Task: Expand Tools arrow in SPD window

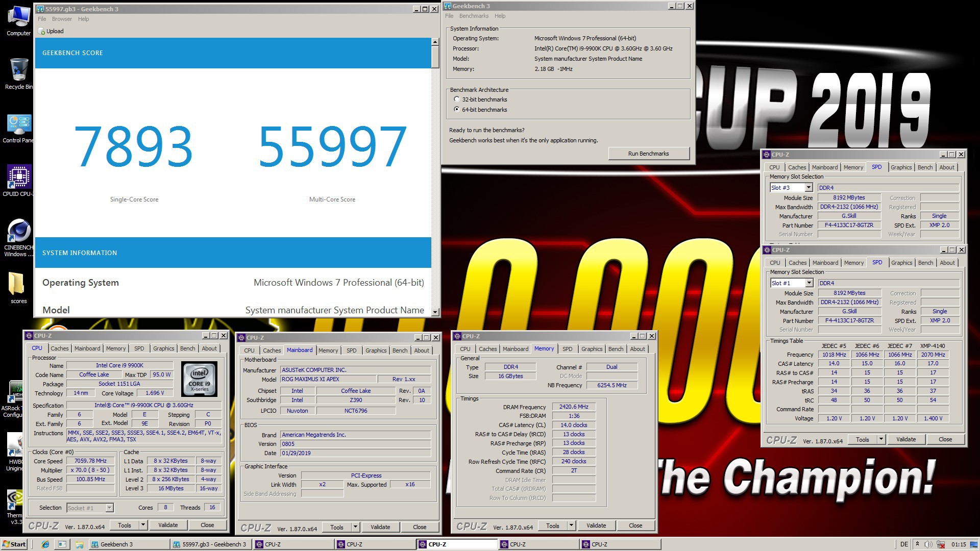Action: point(881,439)
